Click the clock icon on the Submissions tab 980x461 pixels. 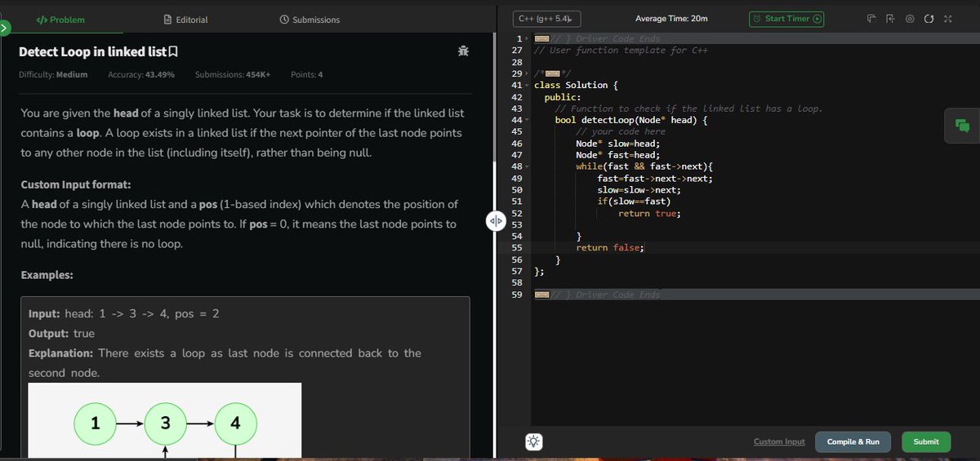click(283, 19)
